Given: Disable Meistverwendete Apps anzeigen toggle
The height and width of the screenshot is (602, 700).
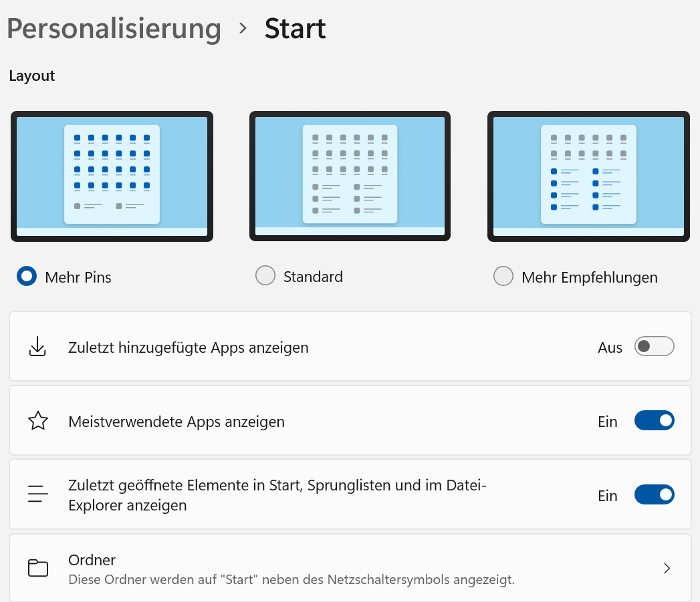Looking at the screenshot, I should coord(654,421).
